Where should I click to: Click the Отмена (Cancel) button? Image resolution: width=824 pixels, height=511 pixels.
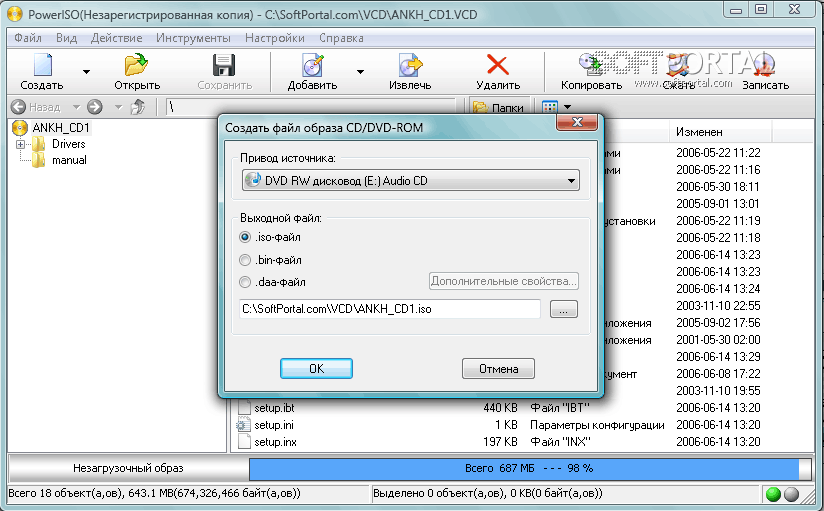(498, 369)
